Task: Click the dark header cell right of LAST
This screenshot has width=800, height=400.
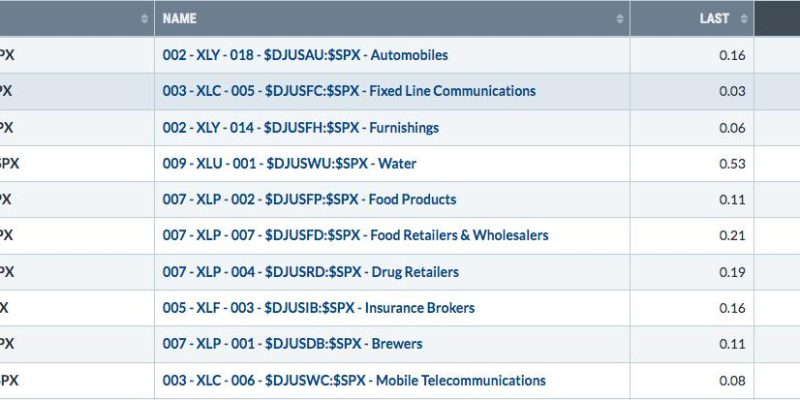Action: 777,18
